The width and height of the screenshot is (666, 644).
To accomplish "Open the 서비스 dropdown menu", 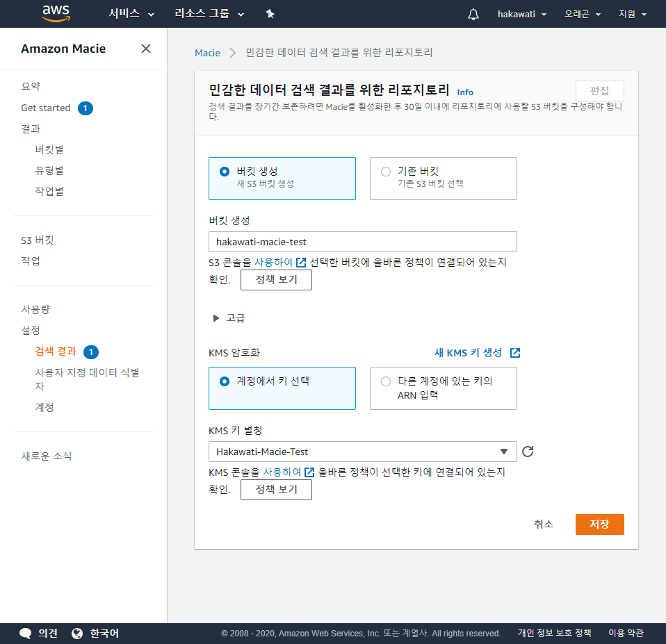I will [x=131, y=14].
